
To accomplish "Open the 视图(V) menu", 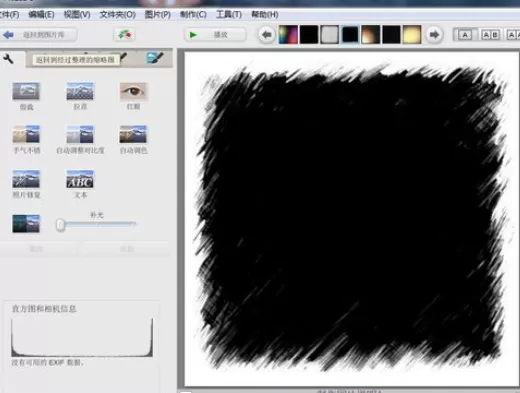I will coord(77,15).
